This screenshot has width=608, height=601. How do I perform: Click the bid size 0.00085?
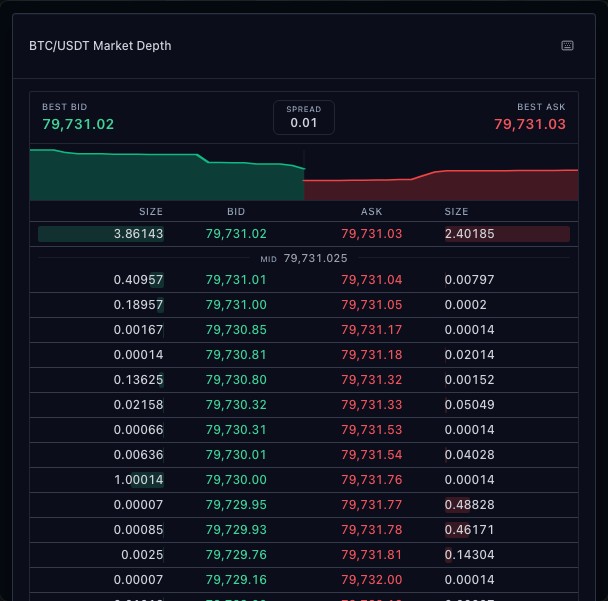coord(138,530)
